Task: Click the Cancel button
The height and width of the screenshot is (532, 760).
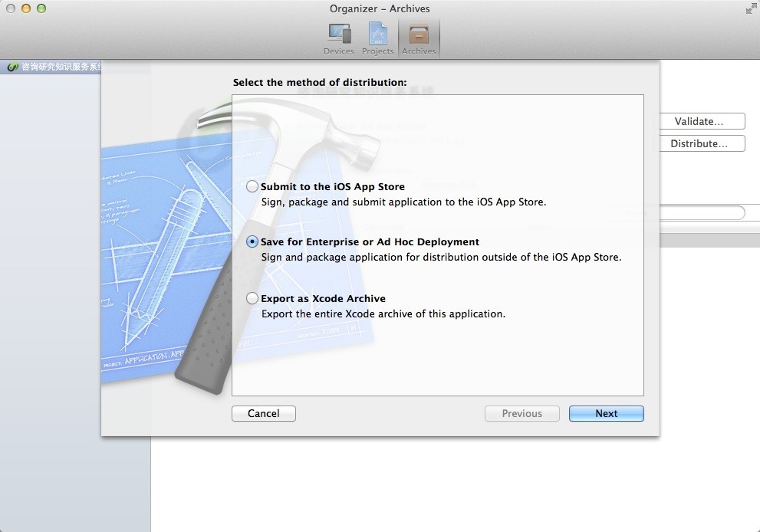Action: click(x=264, y=413)
